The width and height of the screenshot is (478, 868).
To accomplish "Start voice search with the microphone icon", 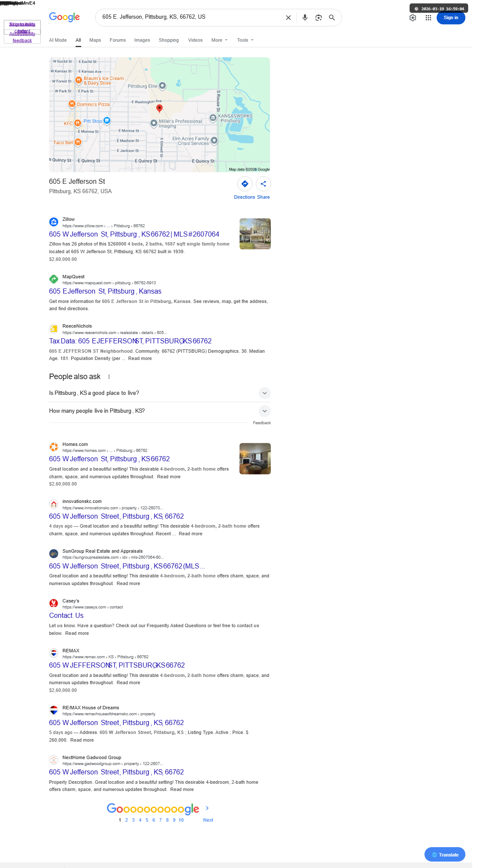I will (305, 17).
